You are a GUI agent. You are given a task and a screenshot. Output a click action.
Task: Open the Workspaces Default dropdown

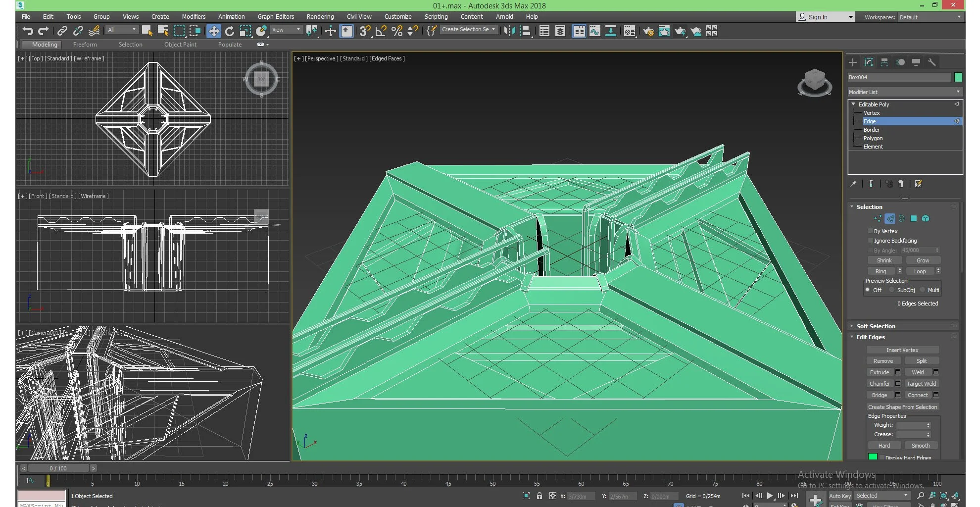click(x=930, y=17)
